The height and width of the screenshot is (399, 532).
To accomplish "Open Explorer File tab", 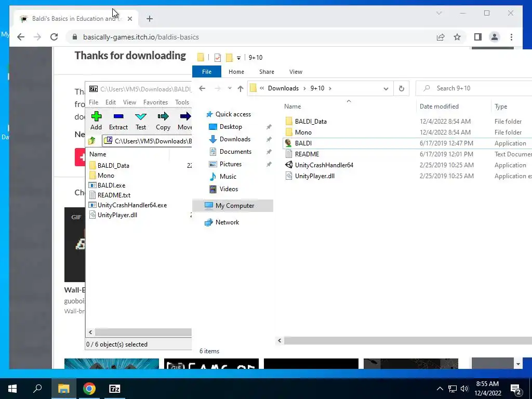I will (207, 72).
